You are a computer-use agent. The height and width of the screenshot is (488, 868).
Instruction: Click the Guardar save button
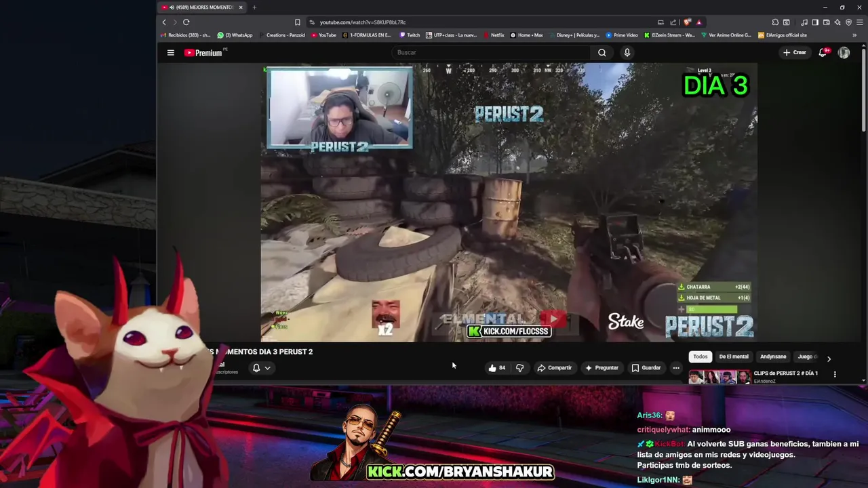[646, 368]
